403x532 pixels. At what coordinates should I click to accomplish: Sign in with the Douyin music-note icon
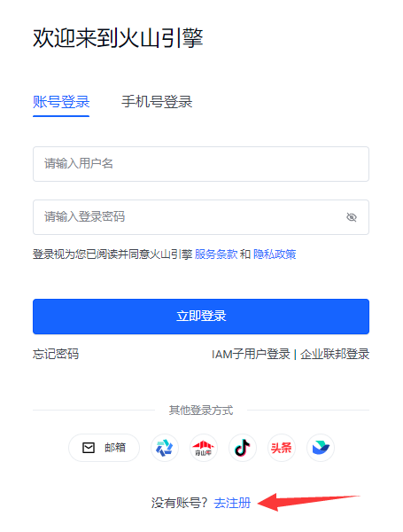[243, 448]
